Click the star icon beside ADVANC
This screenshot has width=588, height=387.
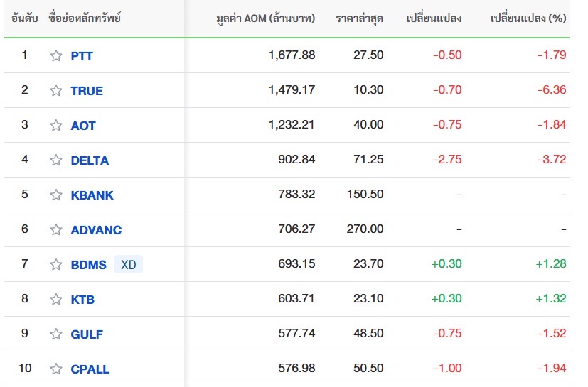click(x=56, y=229)
